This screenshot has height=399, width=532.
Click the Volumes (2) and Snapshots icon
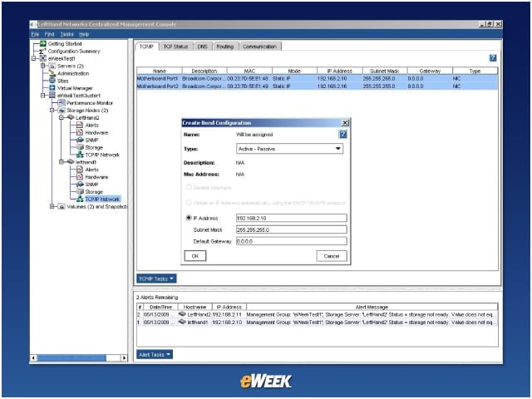pos(62,206)
